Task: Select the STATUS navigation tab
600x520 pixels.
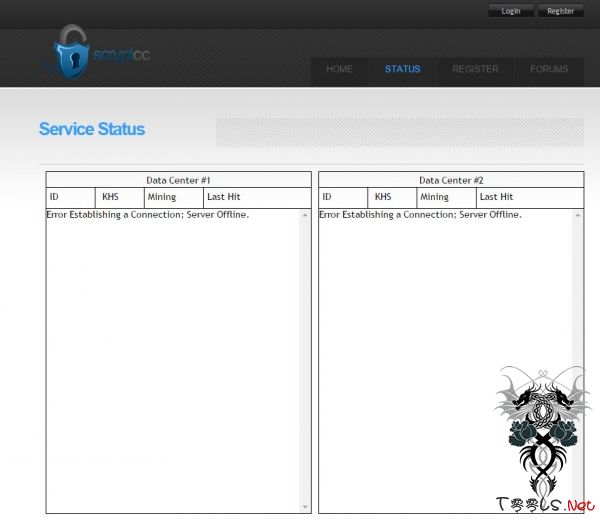Action: (x=402, y=70)
